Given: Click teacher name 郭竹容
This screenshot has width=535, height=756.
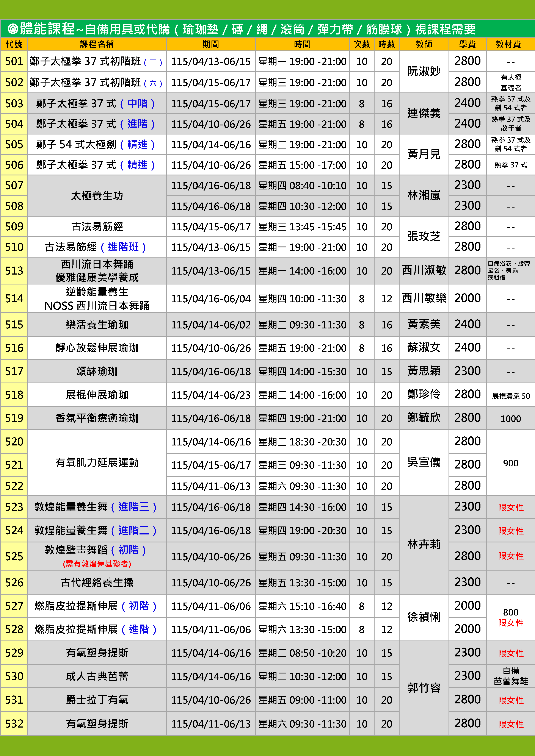Looking at the screenshot, I should click(x=424, y=687).
